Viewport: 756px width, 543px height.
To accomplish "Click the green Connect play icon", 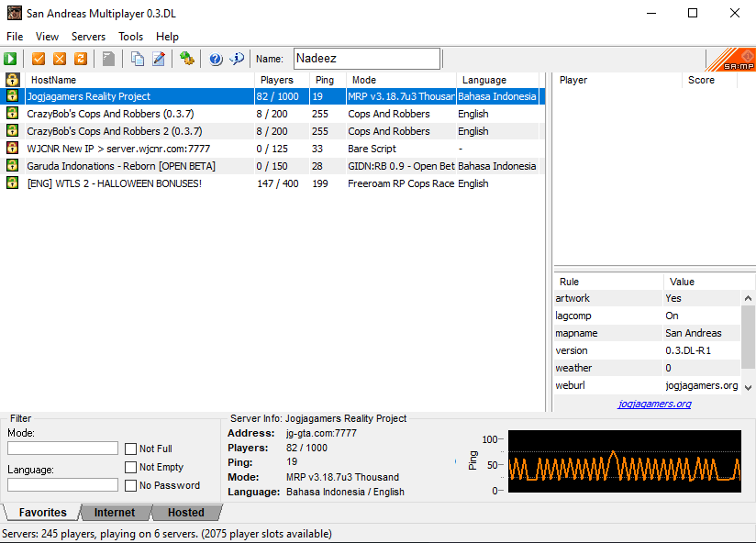I will coord(10,59).
